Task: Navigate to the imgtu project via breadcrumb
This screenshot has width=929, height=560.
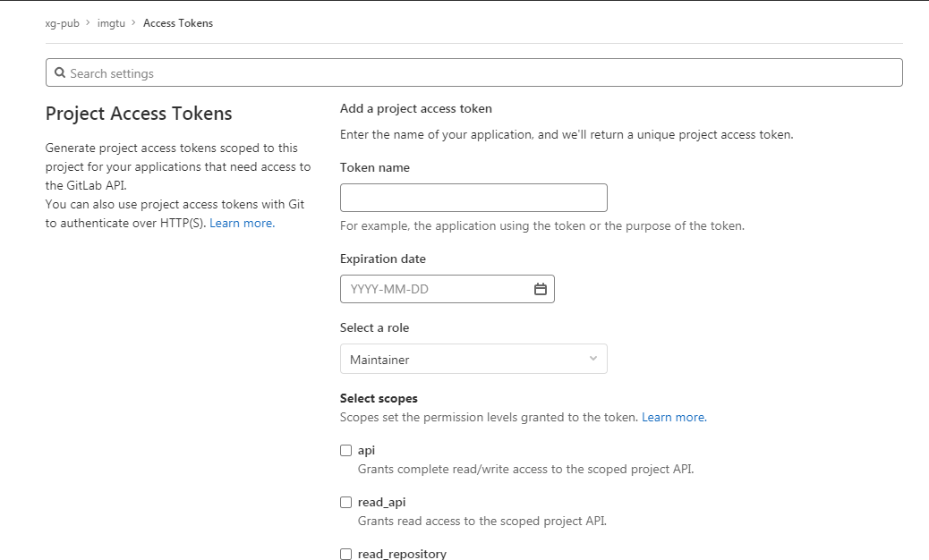Action: [111, 22]
